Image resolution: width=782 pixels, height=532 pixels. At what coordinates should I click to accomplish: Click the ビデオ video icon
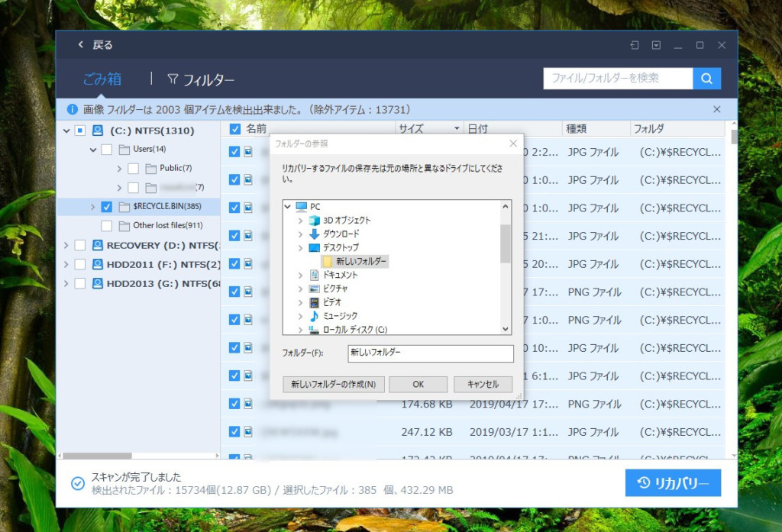[314, 302]
